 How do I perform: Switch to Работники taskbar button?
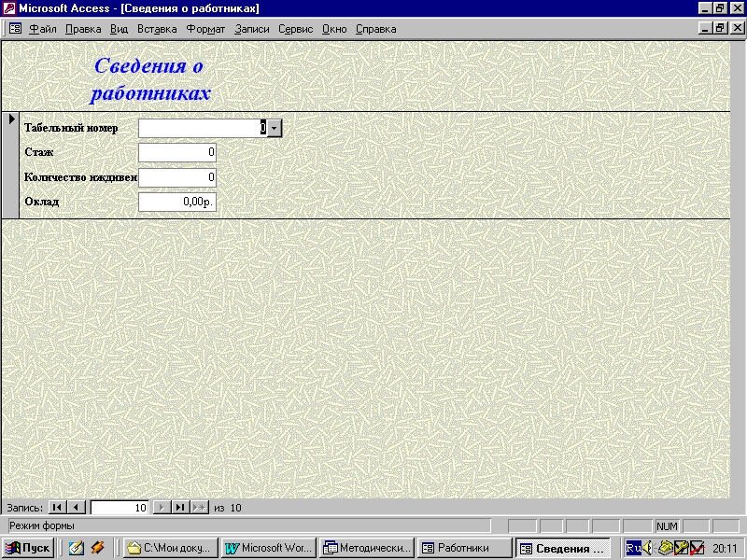click(x=465, y=548)
